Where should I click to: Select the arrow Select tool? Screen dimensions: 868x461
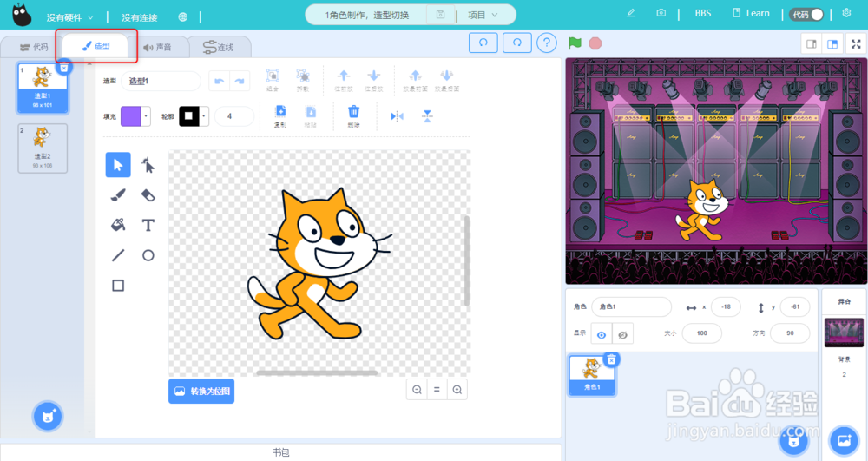118,165
